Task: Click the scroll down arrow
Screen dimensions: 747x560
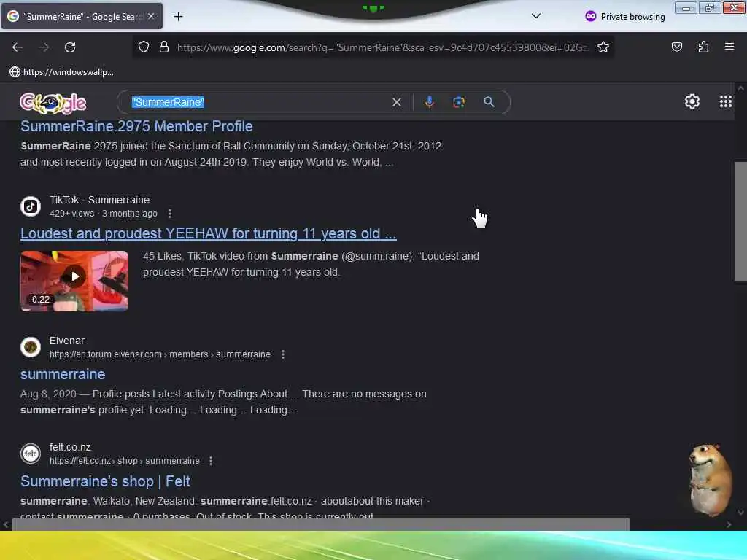Action: tap(740, 513)
